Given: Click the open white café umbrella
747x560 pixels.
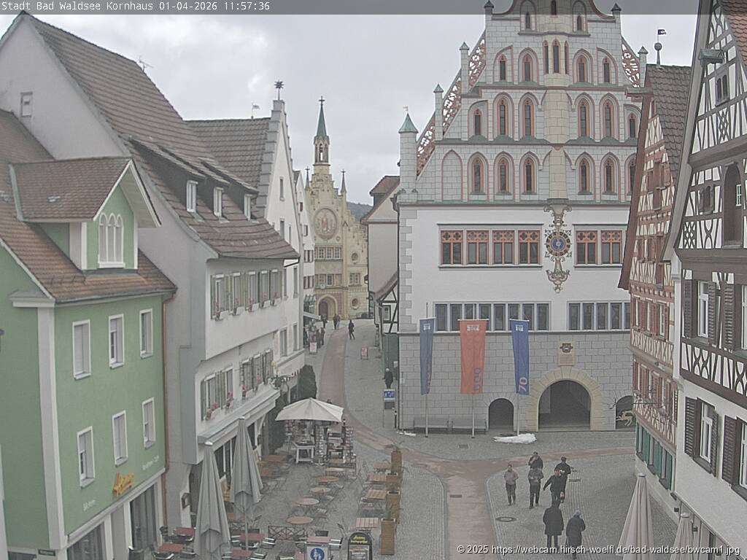Looking at the screenshot, I should 310,411.
